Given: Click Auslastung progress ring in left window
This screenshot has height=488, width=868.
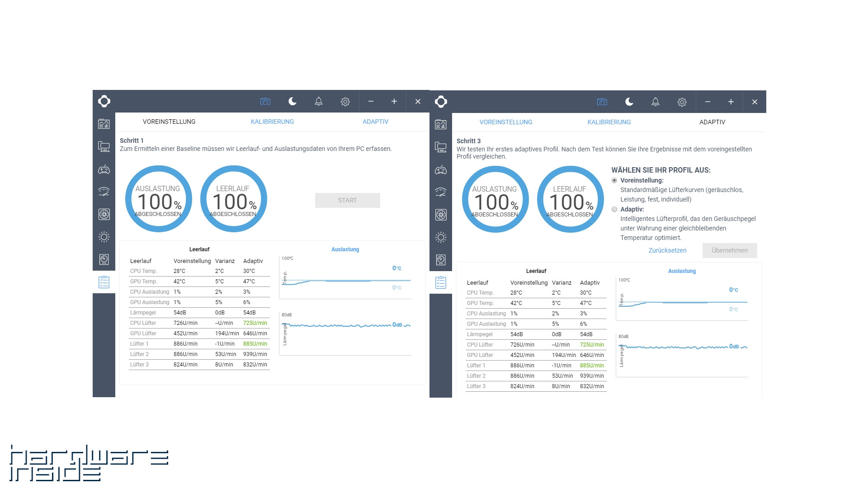Looking at the screenshot, I should point(158,199).
